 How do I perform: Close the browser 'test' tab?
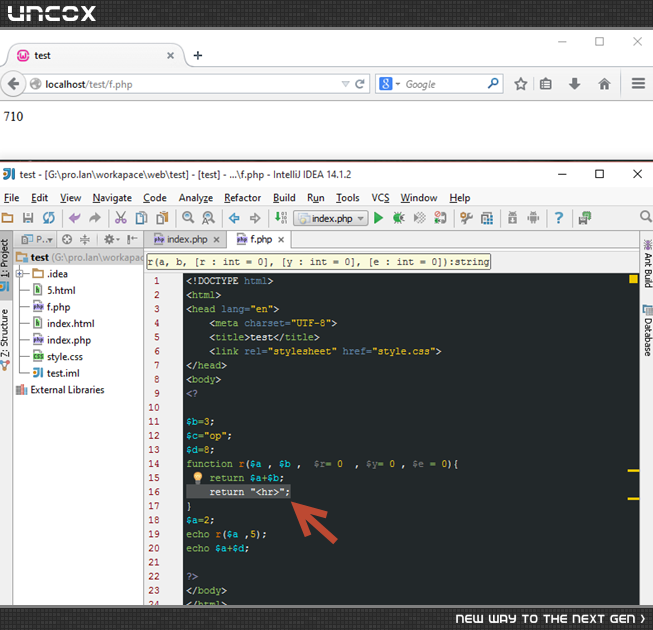click(170, 55)
